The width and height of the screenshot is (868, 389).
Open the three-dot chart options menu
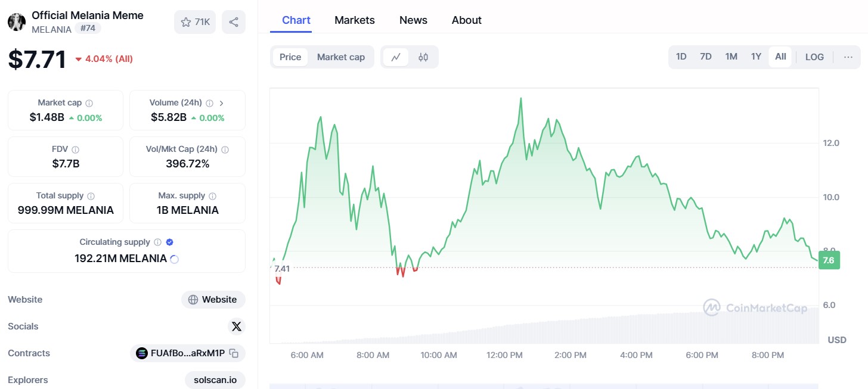click(x=848, y=57)
